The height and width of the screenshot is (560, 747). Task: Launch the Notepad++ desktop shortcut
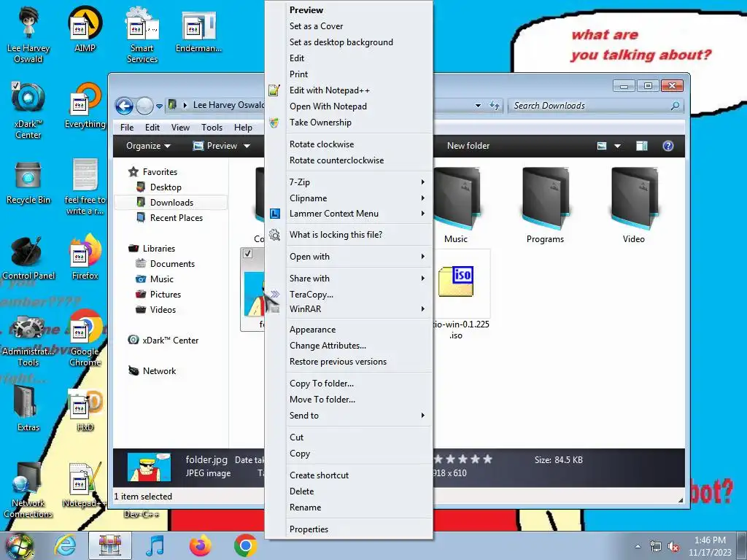tap(85, 485)
